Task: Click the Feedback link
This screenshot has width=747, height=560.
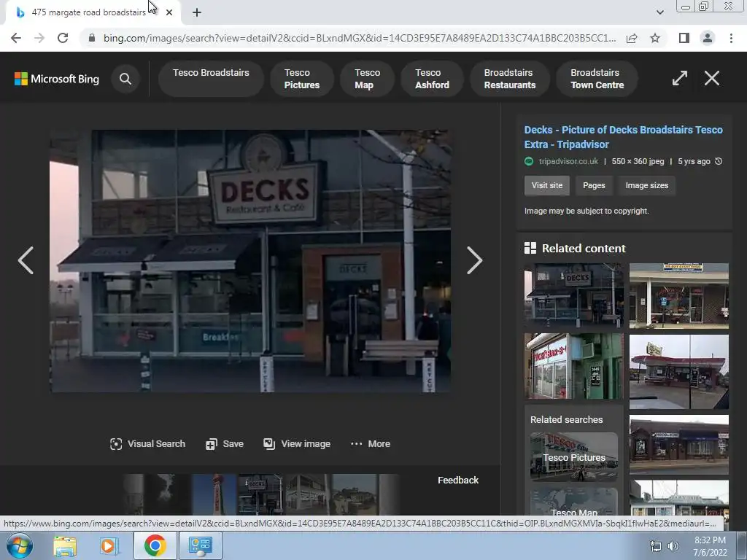Action: 458,480
